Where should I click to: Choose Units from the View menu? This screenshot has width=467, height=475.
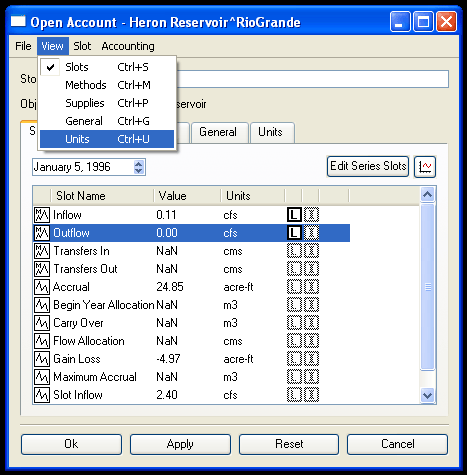(x=107, y=139)
